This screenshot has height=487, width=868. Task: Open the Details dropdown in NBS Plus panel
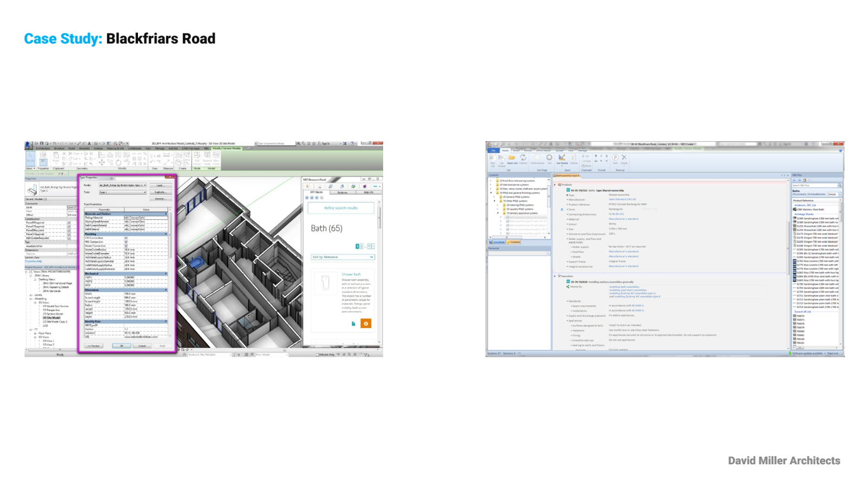click(x=834, y=194)
